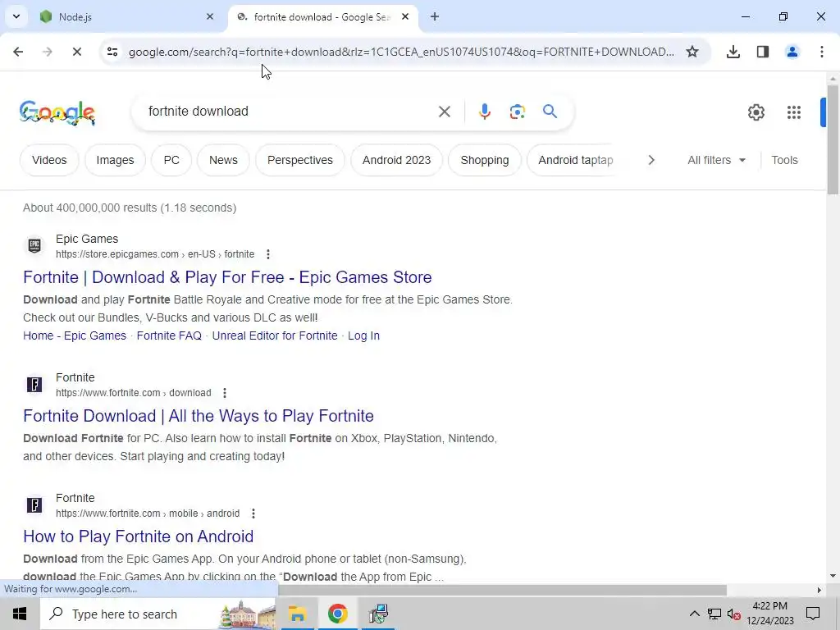The image size is (840, 630).
Task: Select the Perspectives filter chip
Action: pos(300,160)
